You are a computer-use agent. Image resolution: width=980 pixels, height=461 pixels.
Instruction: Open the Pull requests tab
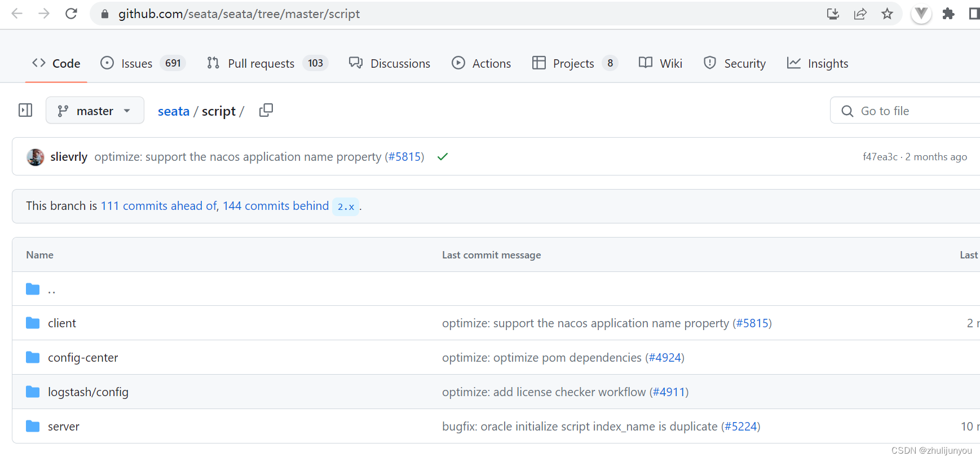click(x=261, y=63)
